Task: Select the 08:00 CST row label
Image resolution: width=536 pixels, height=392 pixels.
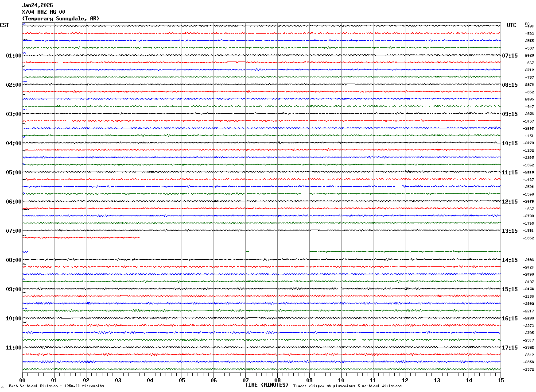Action: (x=14, y=260)
